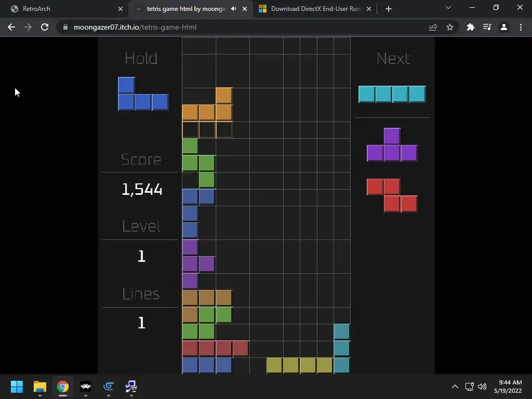
Task: Open the Chrome profile icon
Action: pyautogui.click(x=504, y=27)
